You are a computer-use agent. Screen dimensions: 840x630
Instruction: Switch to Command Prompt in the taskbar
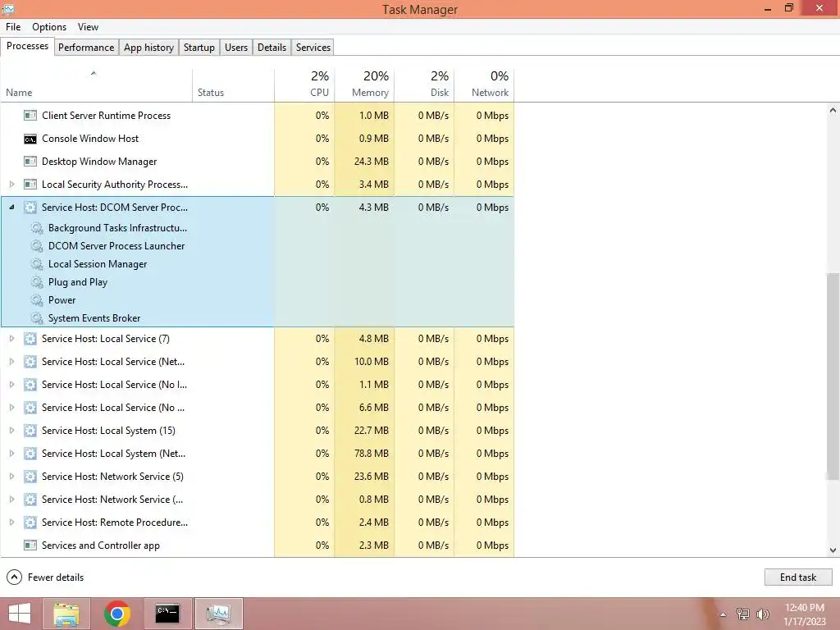(x=167, y=614)
